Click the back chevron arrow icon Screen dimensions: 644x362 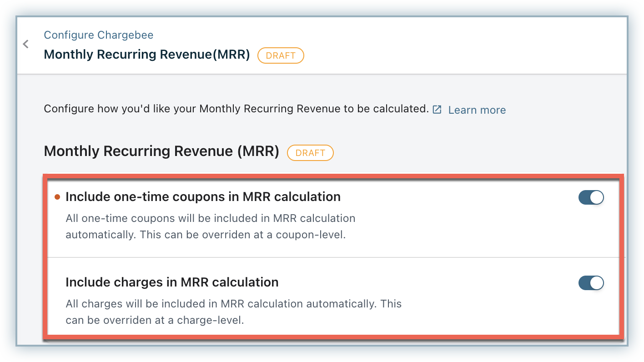(26, 44)
